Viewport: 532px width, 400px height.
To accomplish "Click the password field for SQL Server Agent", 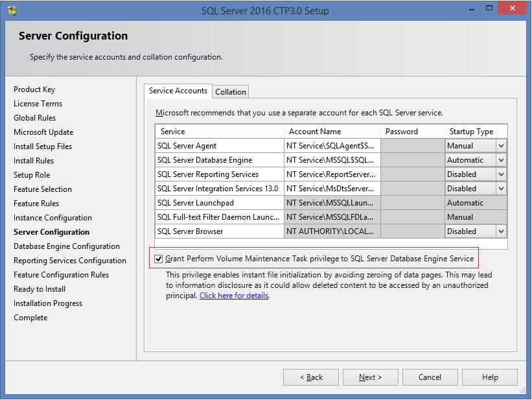I will [x=413, y=146].
